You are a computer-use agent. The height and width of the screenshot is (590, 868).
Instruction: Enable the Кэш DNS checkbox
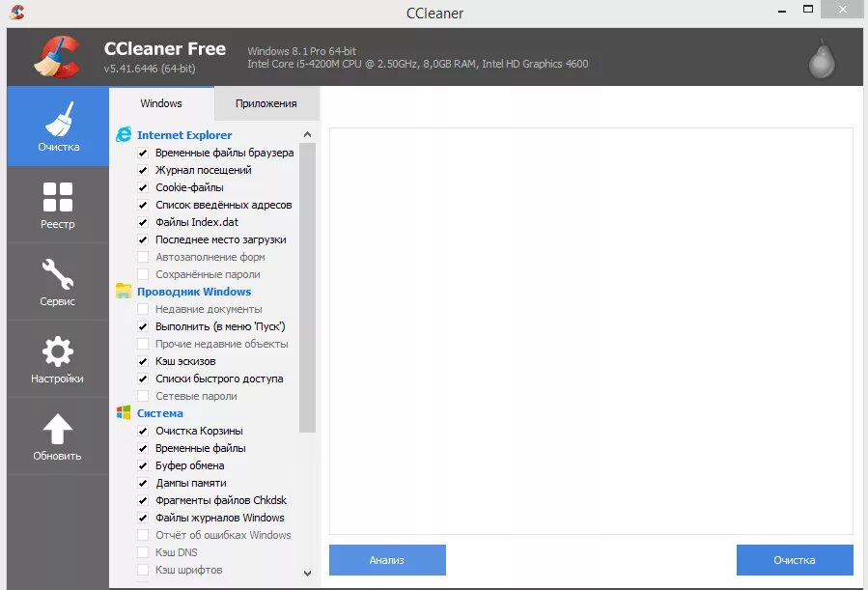click(x=142, y=552)
